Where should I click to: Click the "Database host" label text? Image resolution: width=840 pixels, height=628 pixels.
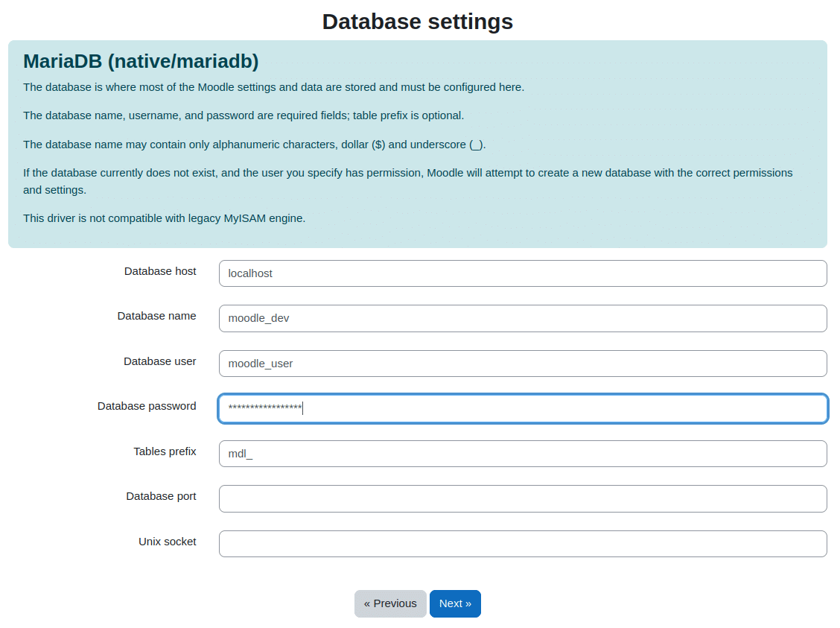coord(160,271)
